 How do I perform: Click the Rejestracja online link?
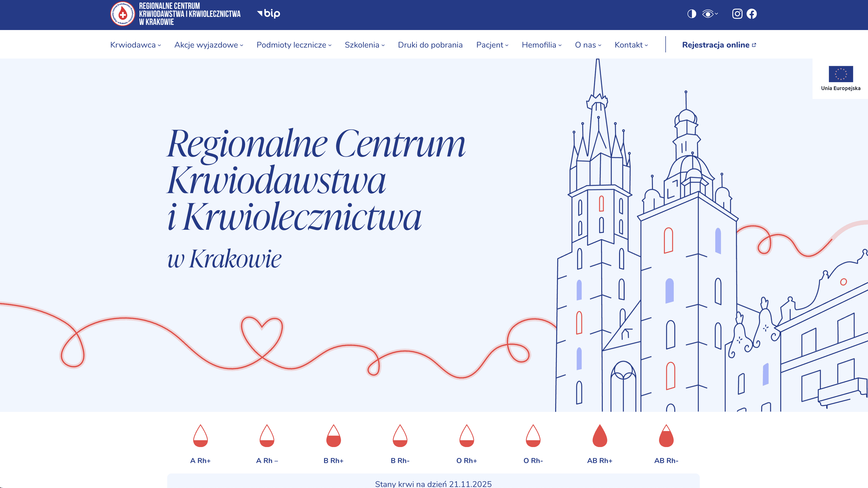[x=719, y=45]
